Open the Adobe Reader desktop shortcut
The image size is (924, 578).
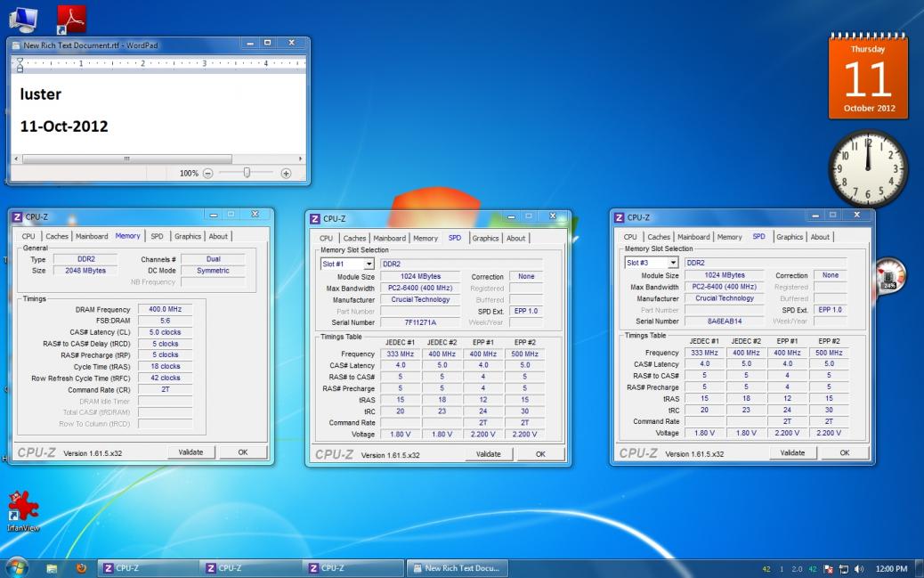tap(71, 20)
